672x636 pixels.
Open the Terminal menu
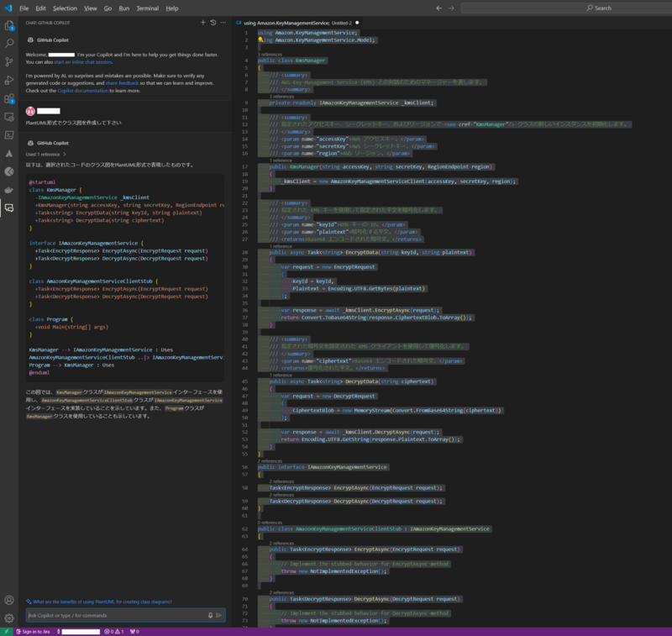(x=148, y=8)
